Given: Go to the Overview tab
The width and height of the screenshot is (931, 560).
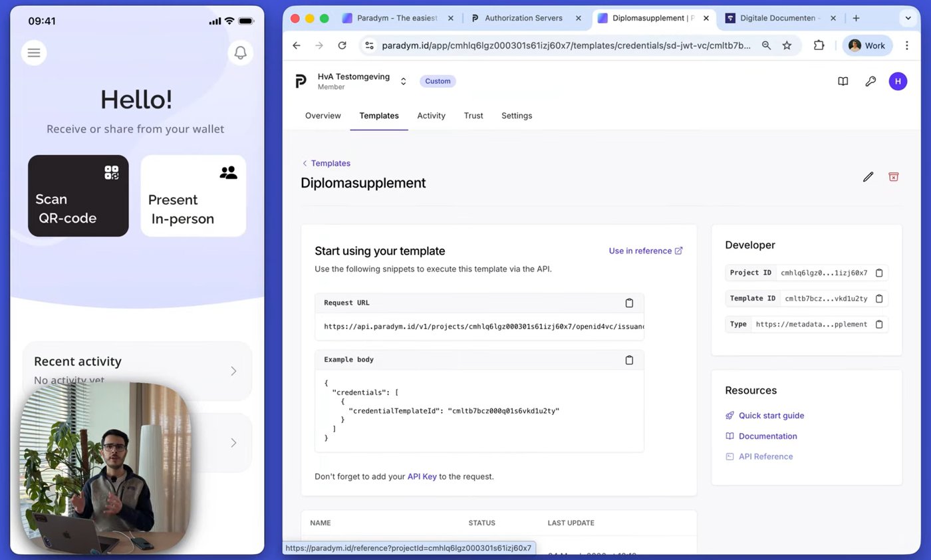Looking at the screenshot, I should click(x=323, y=116).
